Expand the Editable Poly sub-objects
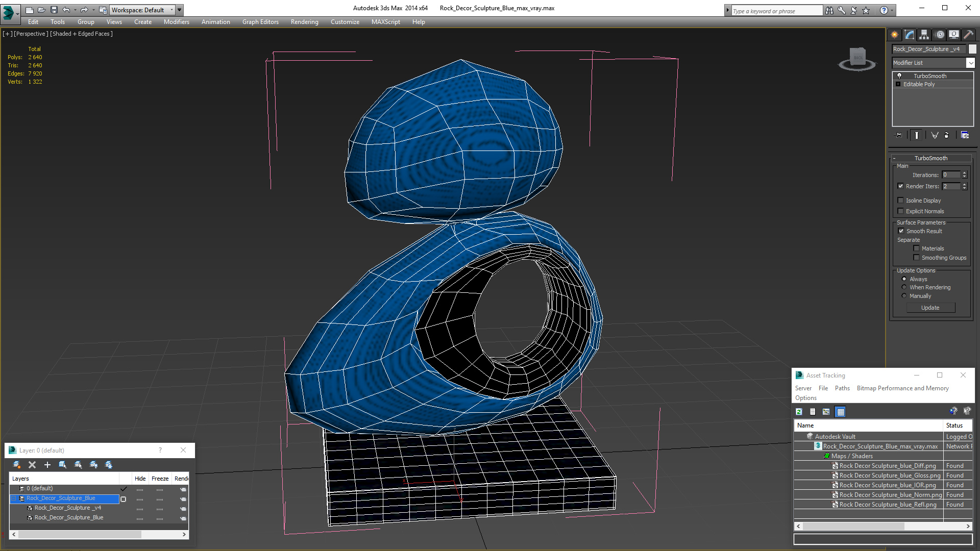 (898, 84)
